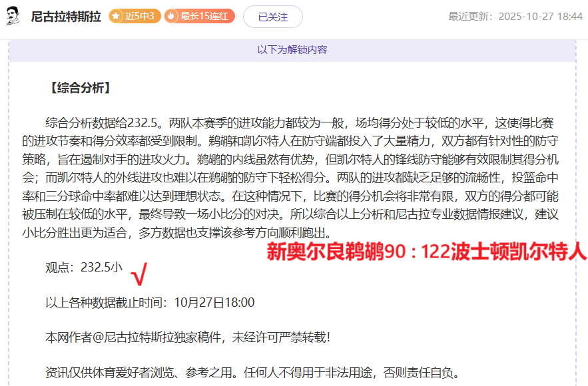Click the data cutoff time 10月27日18:00
Image resolution: width=588 pixels, height=386 pixels.
pos(214,302)
